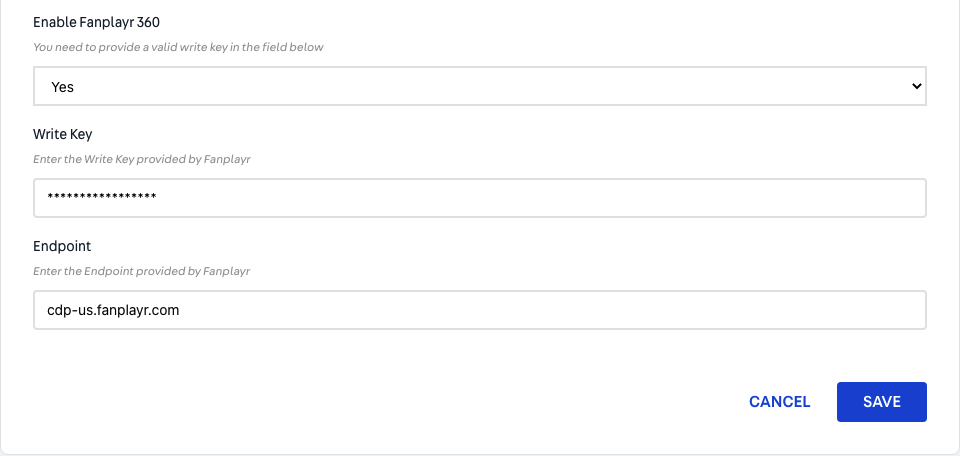Click the valid write key hint text

click(178, 47)
